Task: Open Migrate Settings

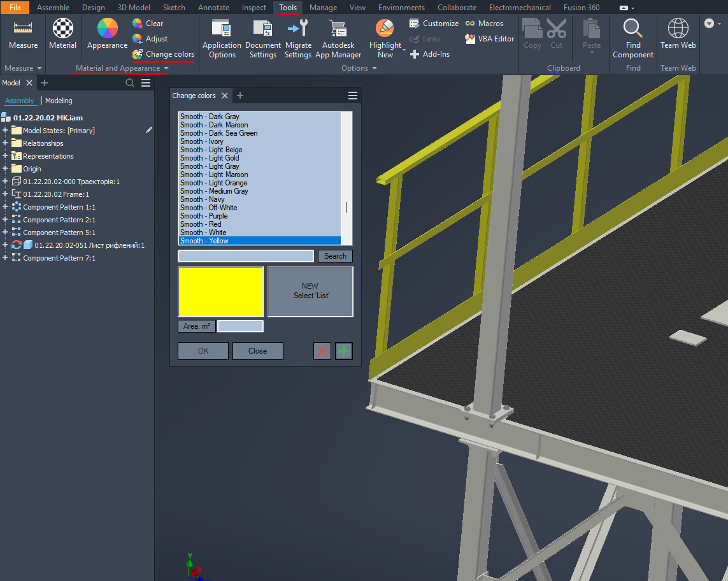Action: (298, 39)
